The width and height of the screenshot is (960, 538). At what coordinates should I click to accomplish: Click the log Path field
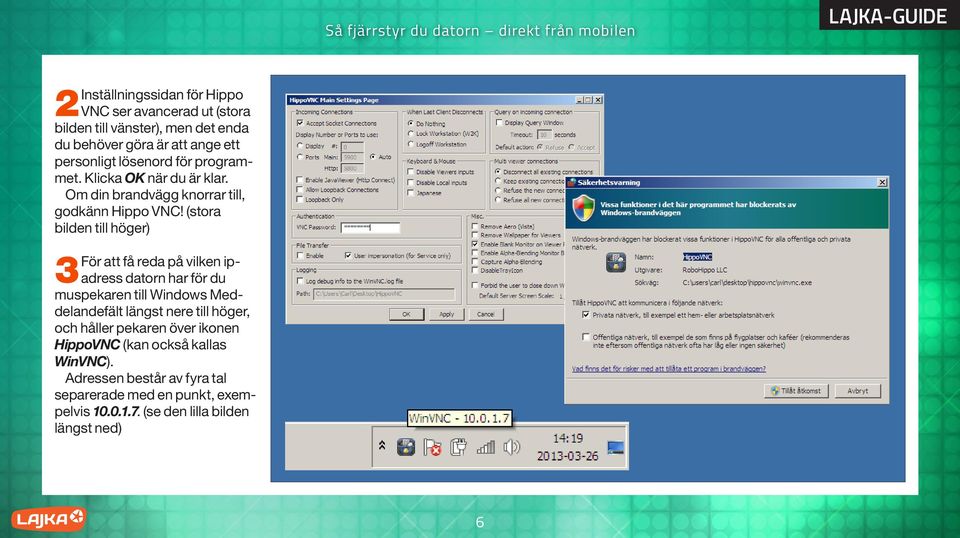(x=384, y=294)
